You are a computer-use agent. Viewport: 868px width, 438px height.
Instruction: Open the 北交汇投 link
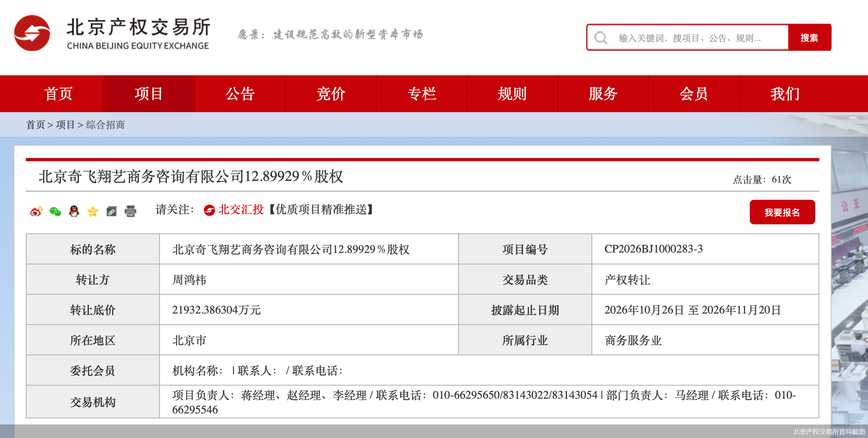[x=241, y=210]
